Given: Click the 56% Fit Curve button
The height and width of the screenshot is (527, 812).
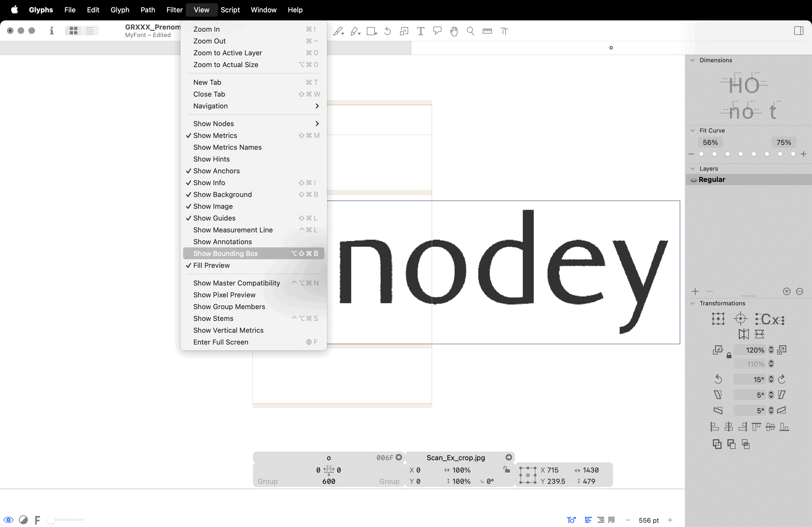Looking at the screenshot, I should tap(710, 142).
